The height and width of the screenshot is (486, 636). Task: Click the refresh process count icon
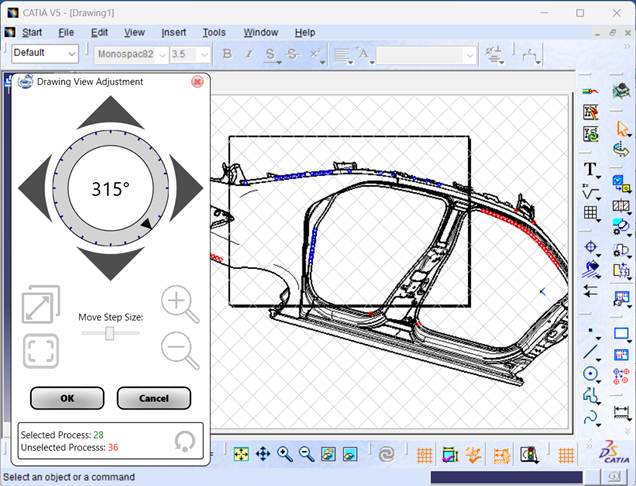185,441
